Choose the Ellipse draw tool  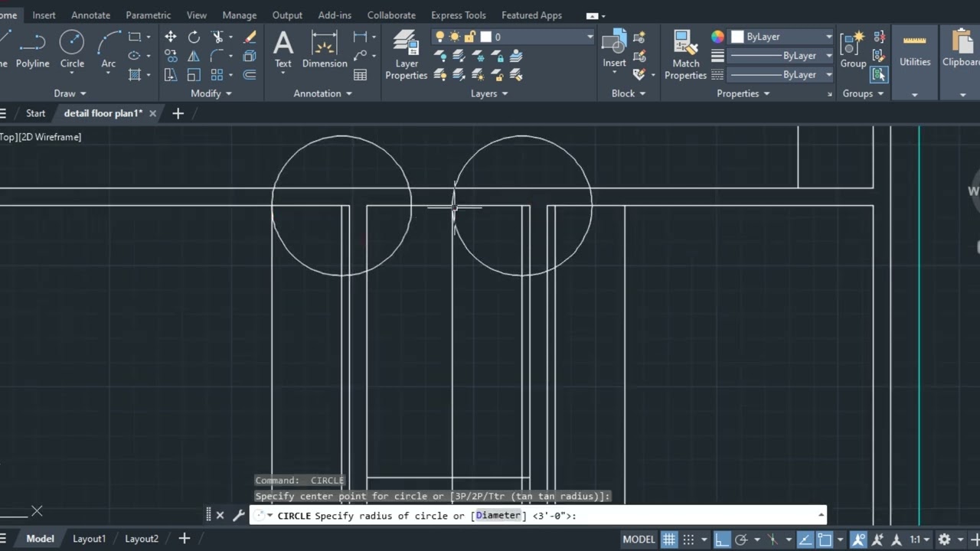point(135,56)
